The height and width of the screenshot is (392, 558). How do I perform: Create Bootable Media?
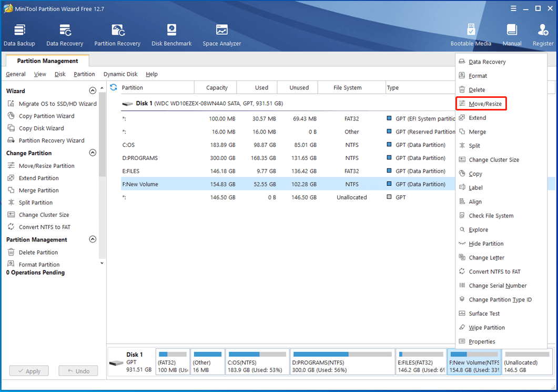(x=471, y=35)
